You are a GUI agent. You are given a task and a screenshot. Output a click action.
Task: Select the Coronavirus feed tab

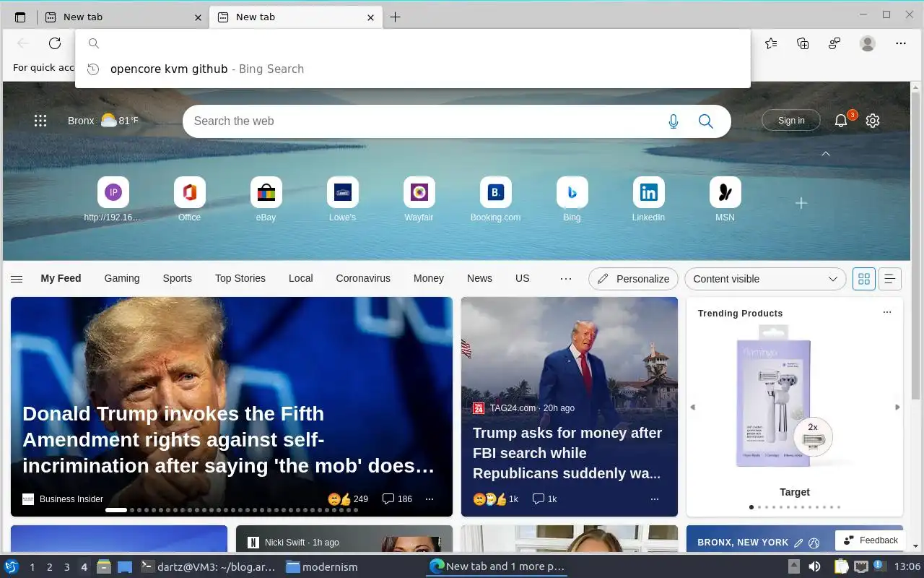click(x=363, y=278)
